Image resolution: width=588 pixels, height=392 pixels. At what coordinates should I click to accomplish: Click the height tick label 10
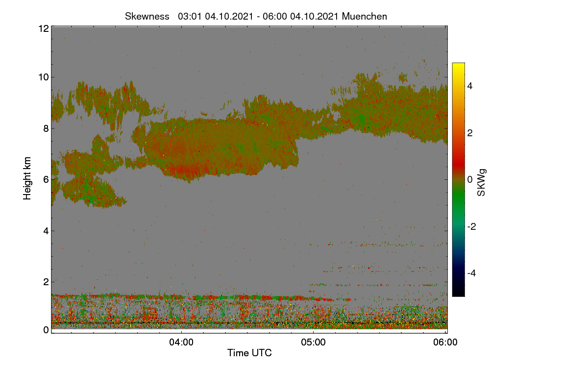43,77
